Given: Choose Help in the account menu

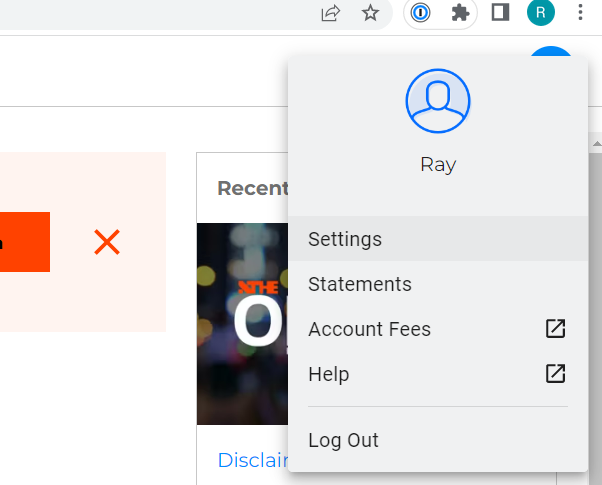Looking at the screenshot, I should (x=438, y=374).
